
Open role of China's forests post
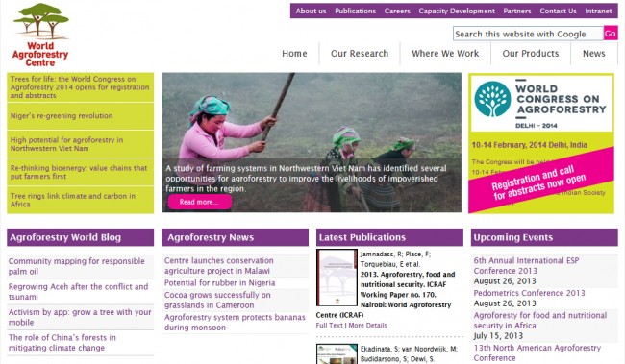[x=62, y=343]
